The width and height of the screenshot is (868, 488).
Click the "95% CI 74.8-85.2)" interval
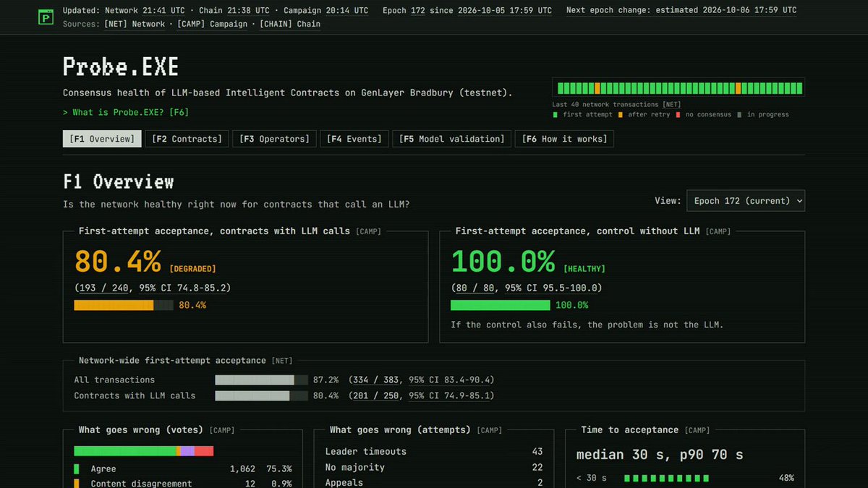185,288
